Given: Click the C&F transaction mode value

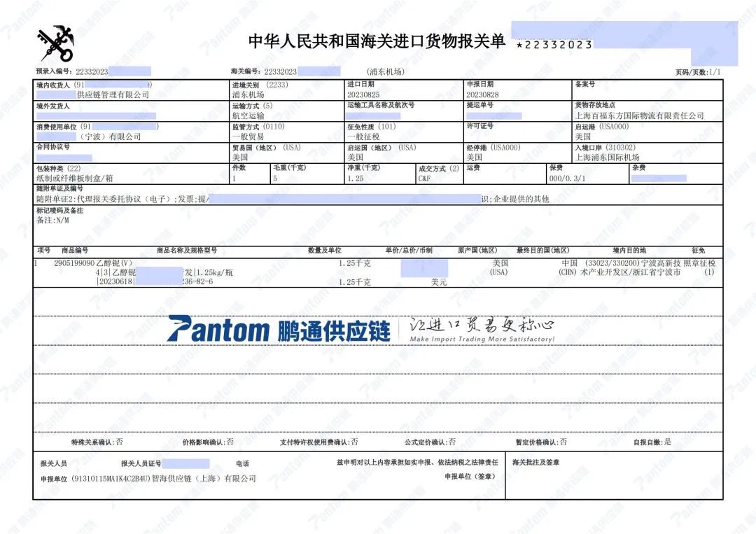Looking at the screenshot, I should coord(425,178).
